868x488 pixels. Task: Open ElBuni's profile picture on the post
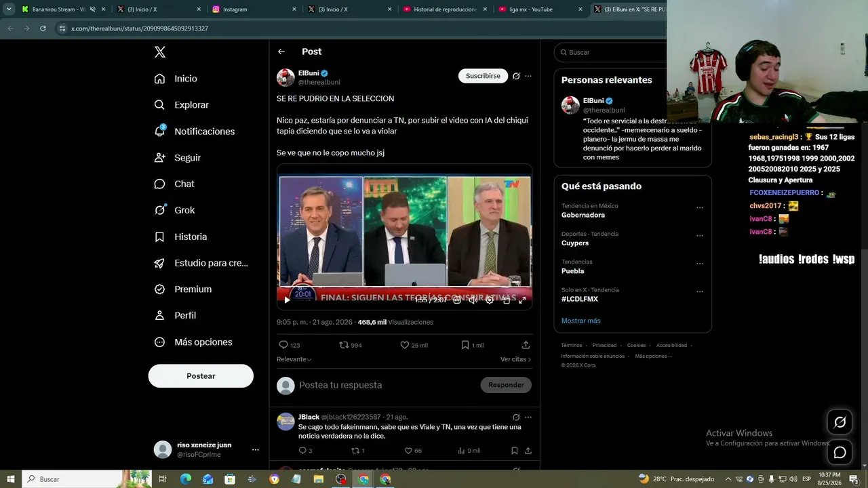click(x=285, y=77)
